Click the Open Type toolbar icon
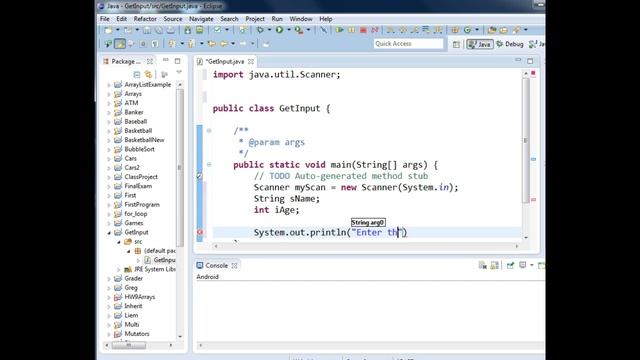The height and width of the screenshot is (360, 640). [492, 30]
